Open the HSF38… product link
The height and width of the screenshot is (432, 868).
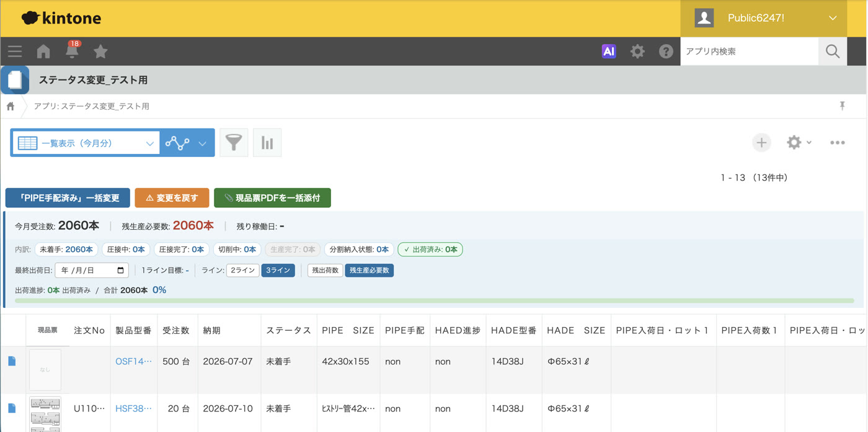click(133, 408)
